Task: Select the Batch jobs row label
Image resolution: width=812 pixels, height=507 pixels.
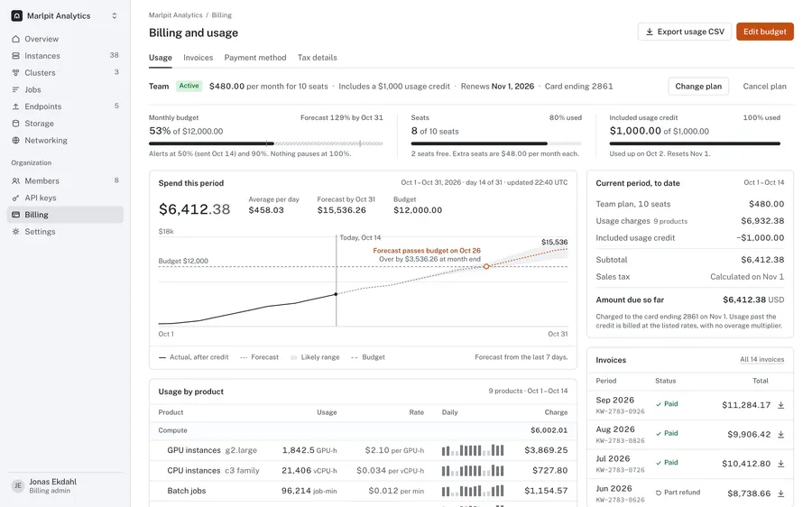Action: point(187,491)
